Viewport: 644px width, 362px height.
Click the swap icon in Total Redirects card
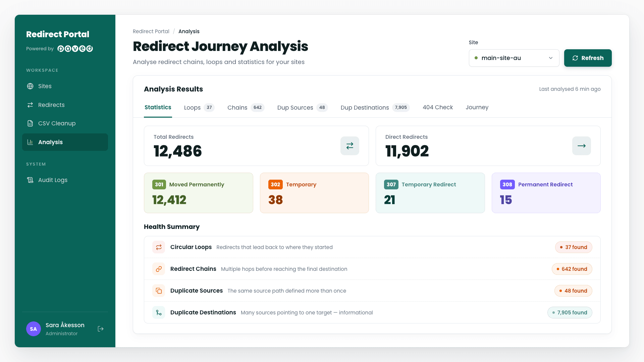tap(350, 146)
